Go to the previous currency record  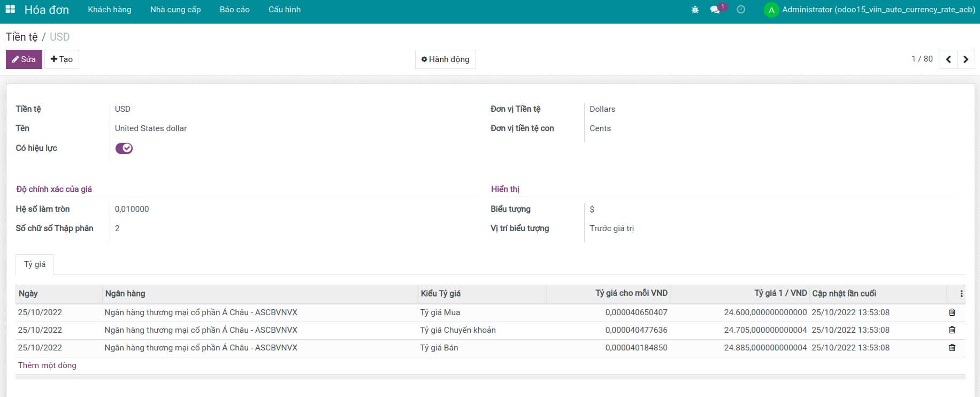click(948, 59)
